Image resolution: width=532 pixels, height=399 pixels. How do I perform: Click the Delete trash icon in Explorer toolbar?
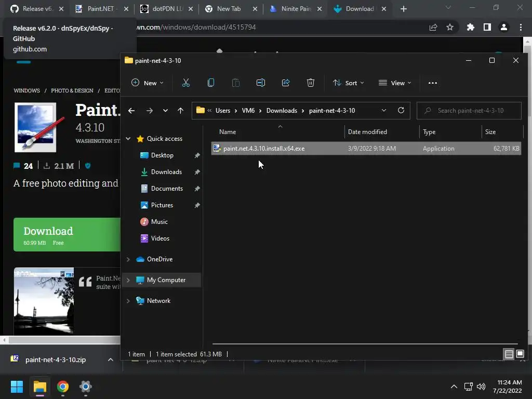pos(311,83)
